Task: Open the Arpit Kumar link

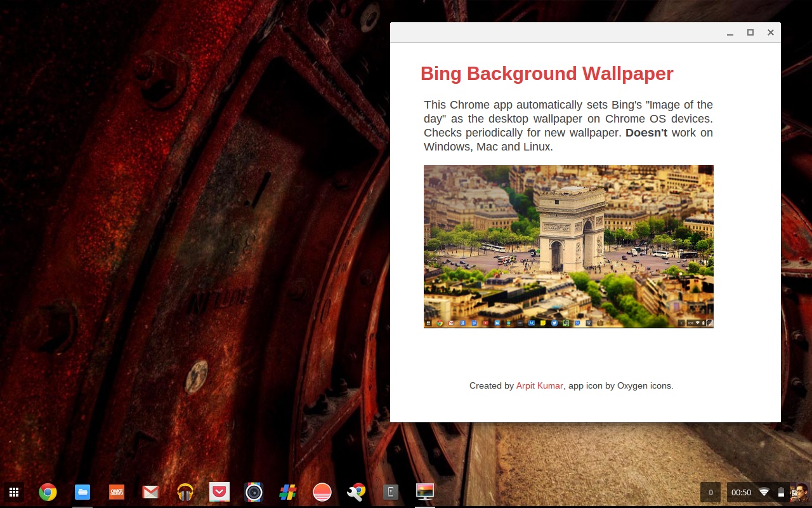Action: [x=540, y=385]
